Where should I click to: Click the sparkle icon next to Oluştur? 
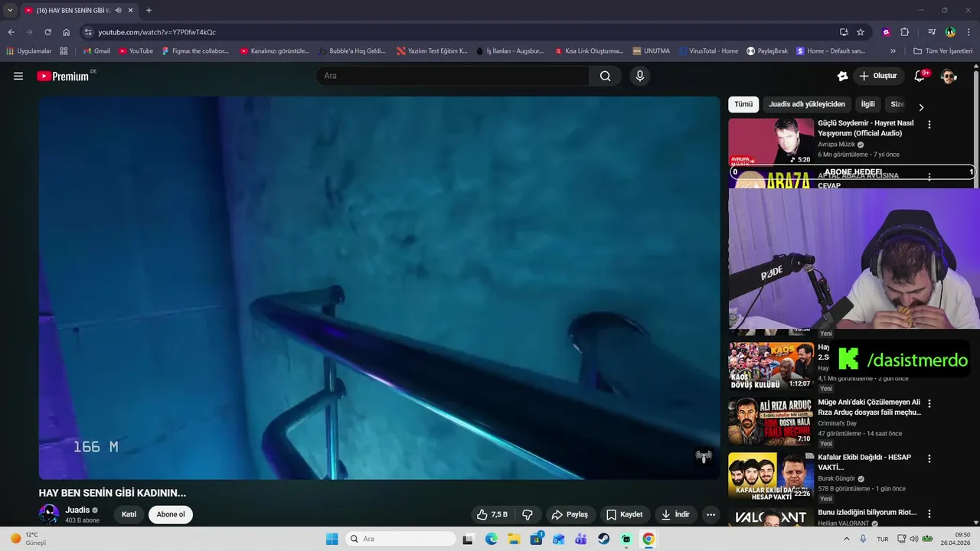point(842,76)
